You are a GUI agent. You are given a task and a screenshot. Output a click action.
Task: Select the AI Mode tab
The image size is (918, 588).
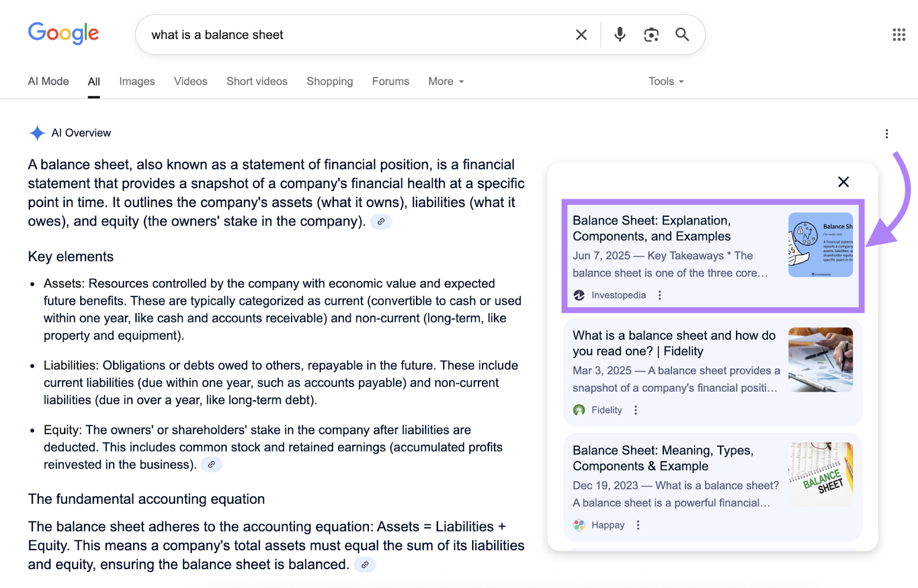point(48,81)
